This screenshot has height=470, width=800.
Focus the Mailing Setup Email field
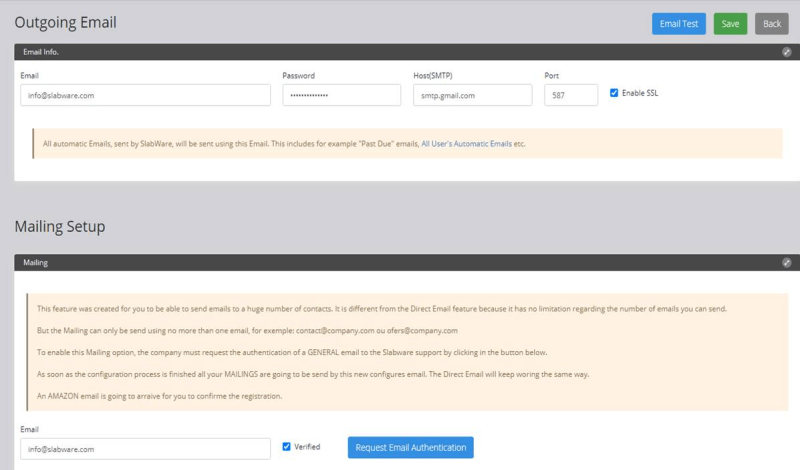pos(145,449)
